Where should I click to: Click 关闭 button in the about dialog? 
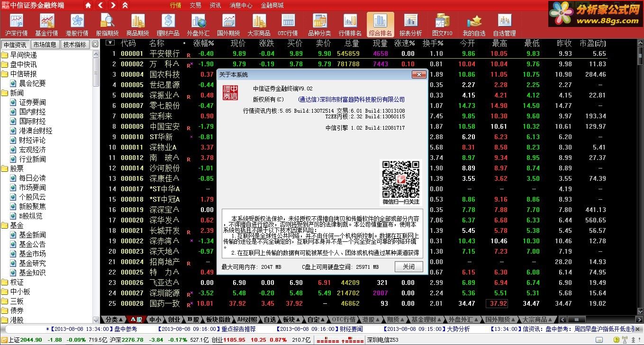[408, 266]
